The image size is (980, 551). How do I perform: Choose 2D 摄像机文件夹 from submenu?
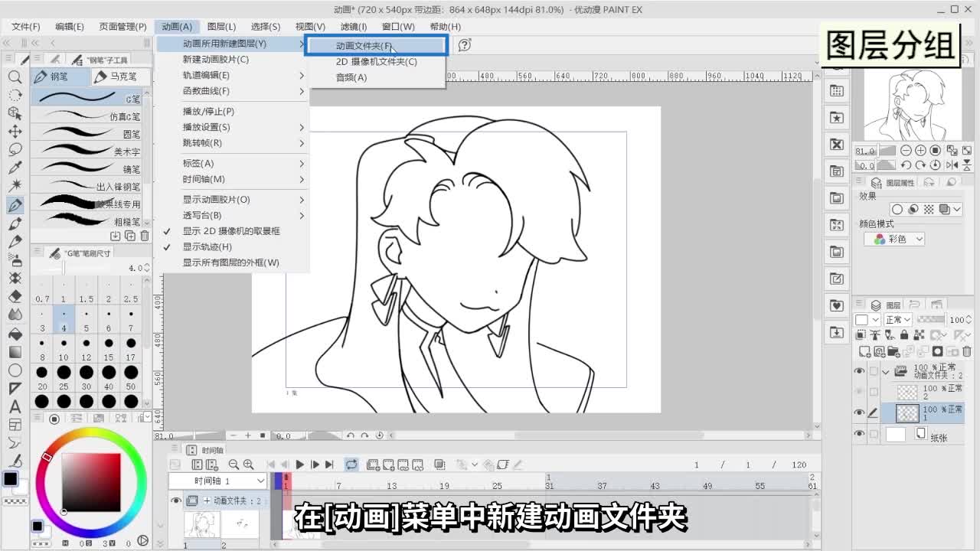[x=376, y=61]
